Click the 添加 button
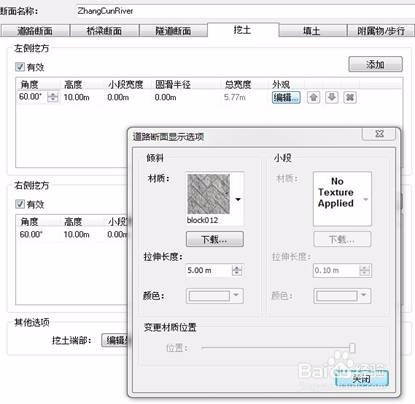Screen dimensions: 415x404 click(x=375, y=64)
